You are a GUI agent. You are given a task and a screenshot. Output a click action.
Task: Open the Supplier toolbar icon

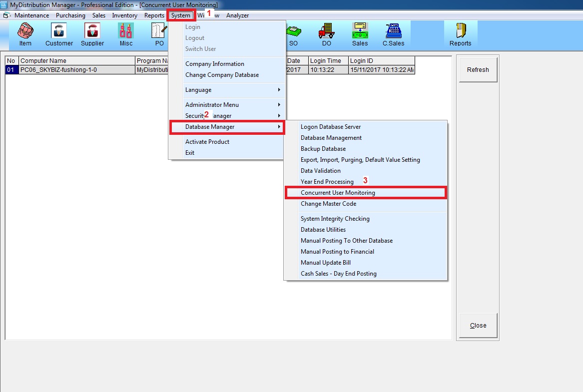click(x=92, y=34)
